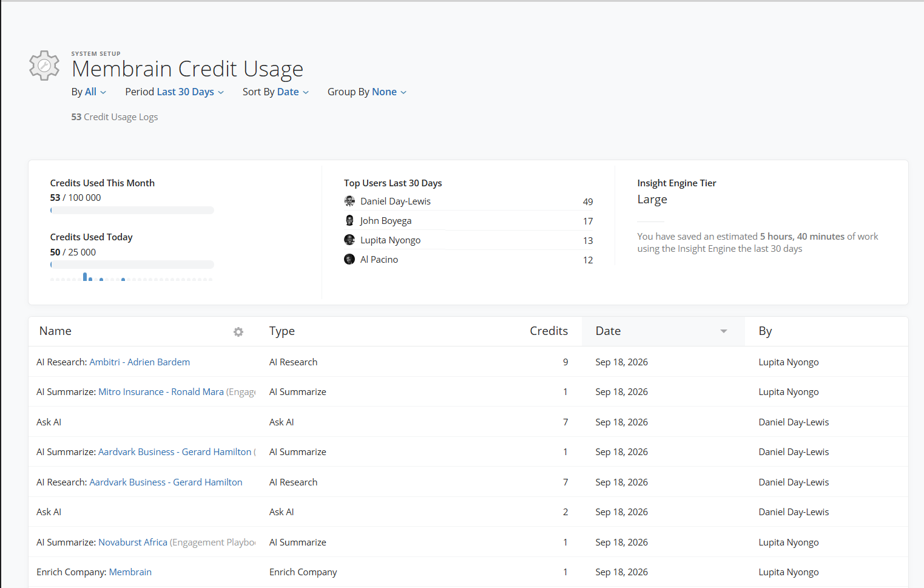Click Credits Used This Month progress bar
This screenshot has height=588, width=924.
click(132, 211)
